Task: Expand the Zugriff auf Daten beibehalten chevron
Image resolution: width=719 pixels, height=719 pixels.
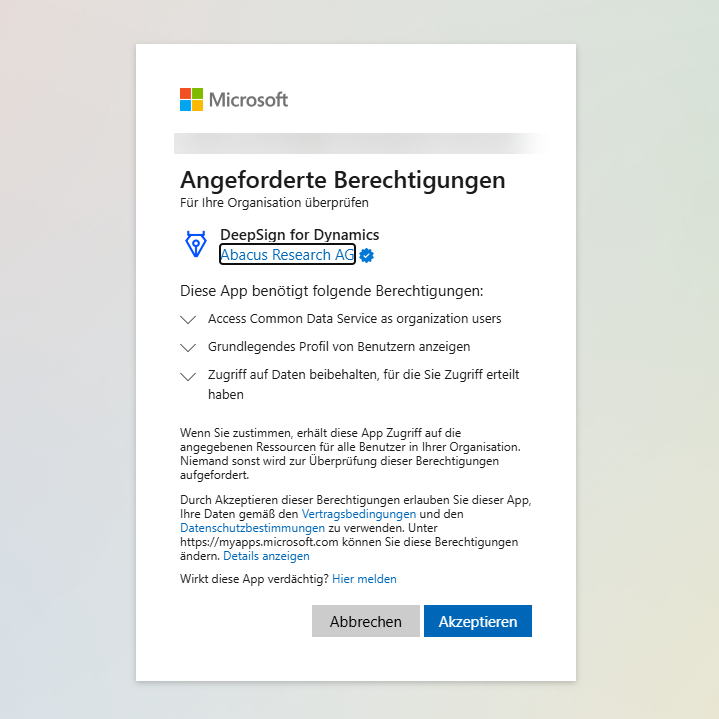Action: point(188,376)
